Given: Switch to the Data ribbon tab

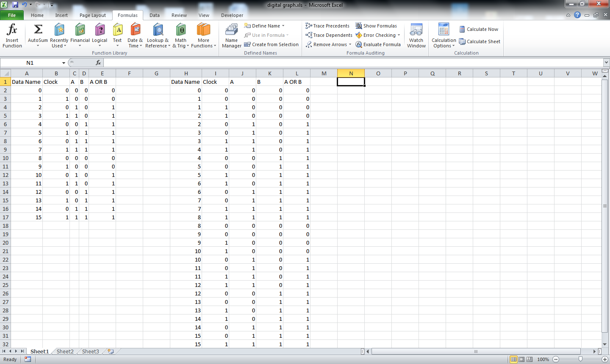Looking at the screenshot, I should click(x=154, y=15).
